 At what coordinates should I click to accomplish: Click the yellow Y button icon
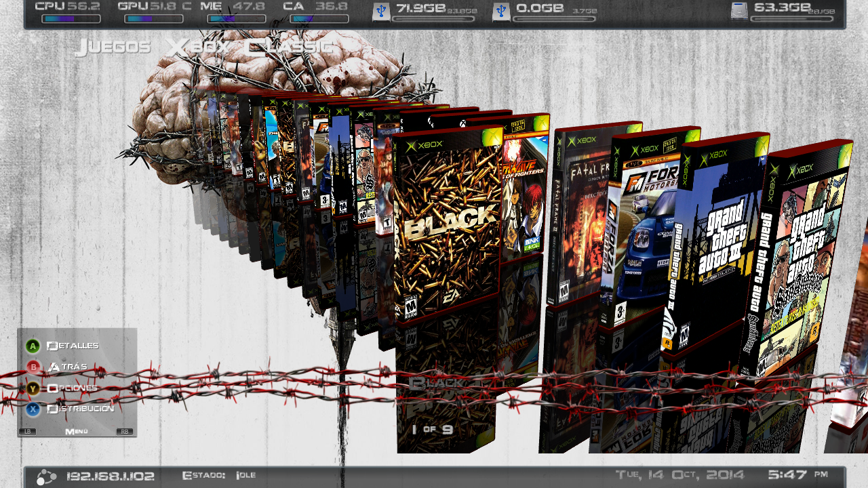point(33,388)
